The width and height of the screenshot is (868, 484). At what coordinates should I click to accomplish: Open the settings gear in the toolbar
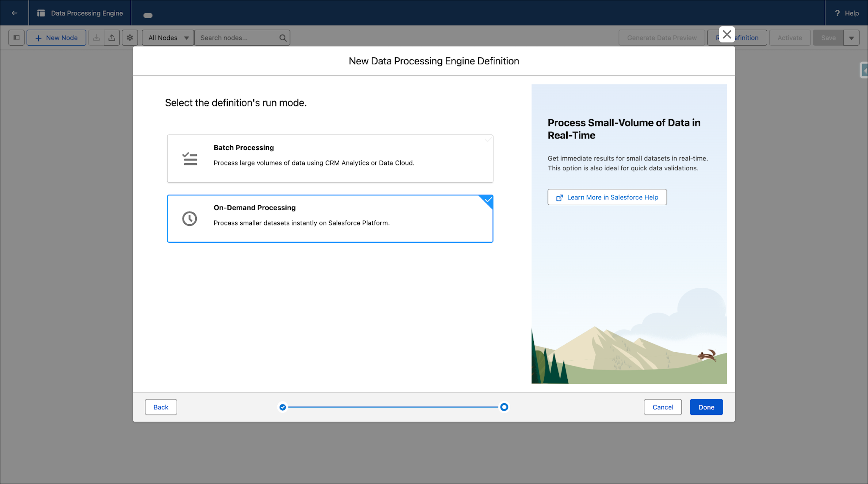click(x=130, y=38)
